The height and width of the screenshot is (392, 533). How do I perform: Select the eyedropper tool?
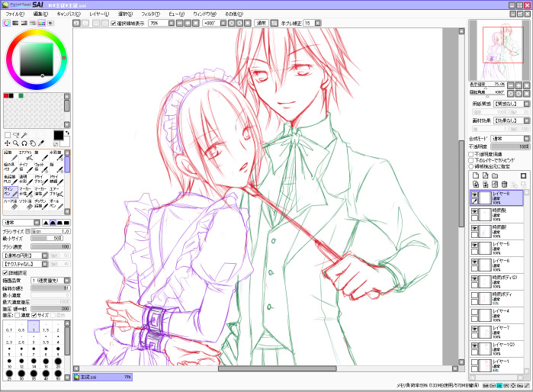pos(41,143)
